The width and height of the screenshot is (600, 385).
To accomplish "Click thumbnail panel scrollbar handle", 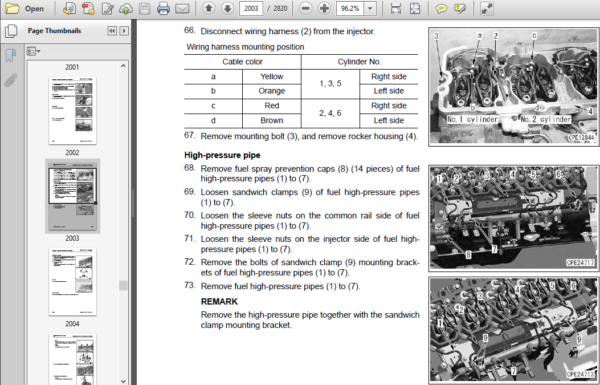I will click(123, 285).
